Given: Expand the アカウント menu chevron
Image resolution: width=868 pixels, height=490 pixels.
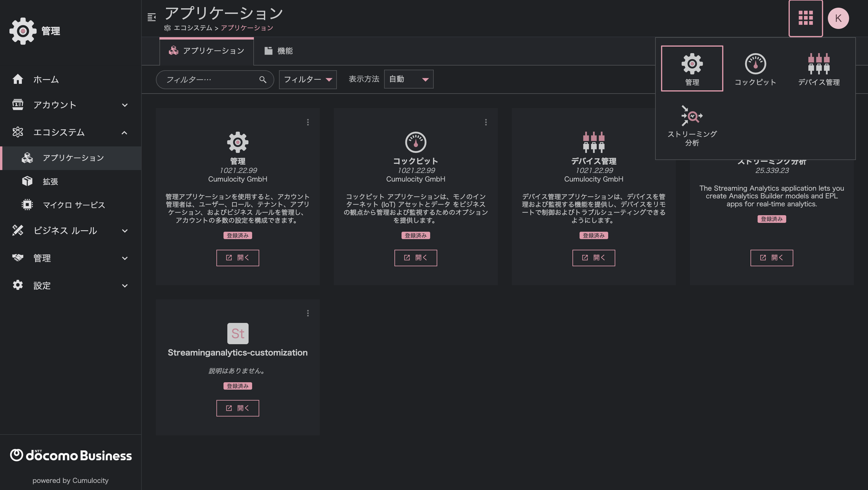Looking at the screenshot, I should [125, 105].
